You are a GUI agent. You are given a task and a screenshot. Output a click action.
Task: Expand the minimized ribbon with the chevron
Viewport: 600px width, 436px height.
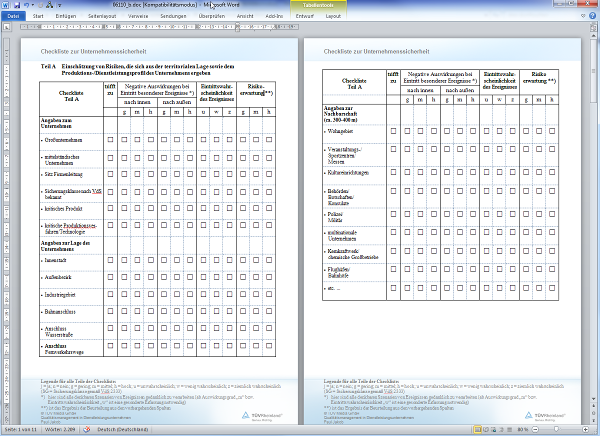(581, 17)
